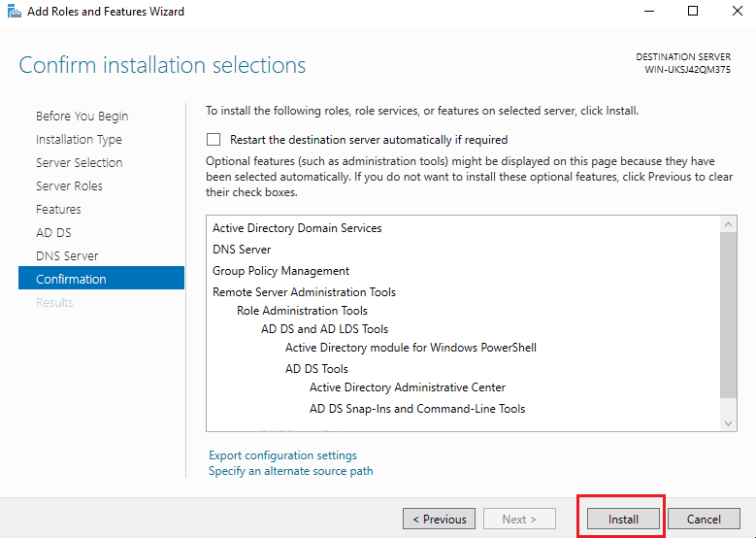
Task: Click the scroll up arrow of list
Action: click(x=728, y=224)
